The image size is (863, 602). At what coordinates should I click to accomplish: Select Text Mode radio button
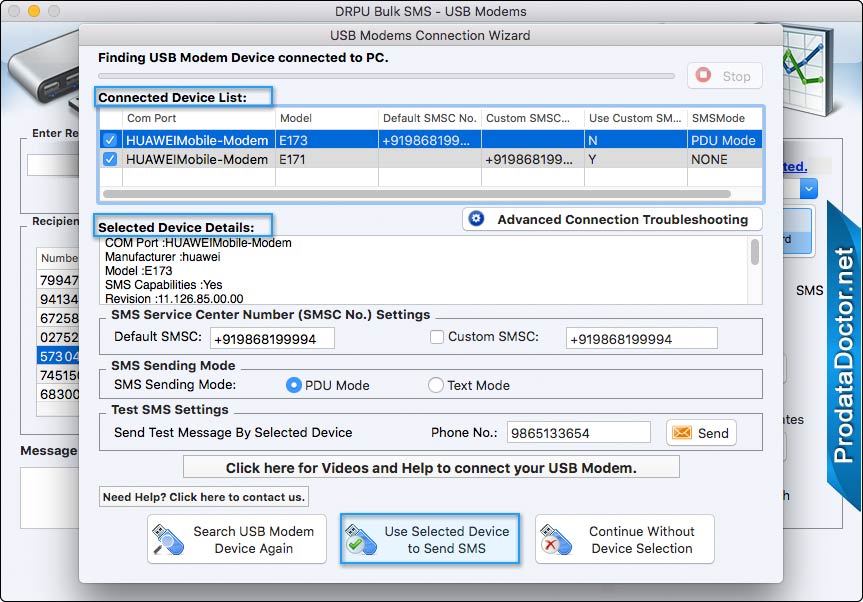(435, 385)
